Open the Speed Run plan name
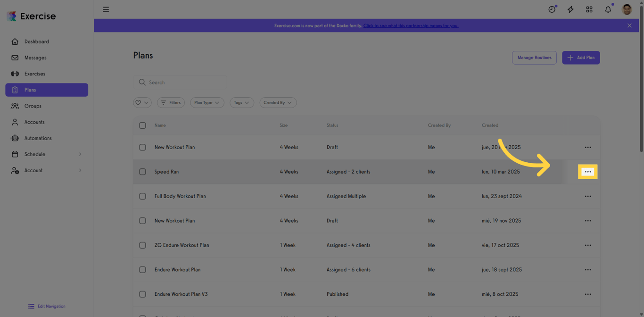644x317 pixels. click(x=166, y=172)
